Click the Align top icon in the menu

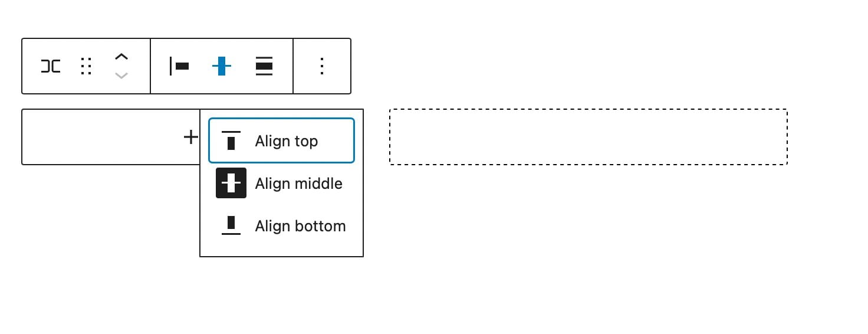pyautogui.click(x=231, y=140)
